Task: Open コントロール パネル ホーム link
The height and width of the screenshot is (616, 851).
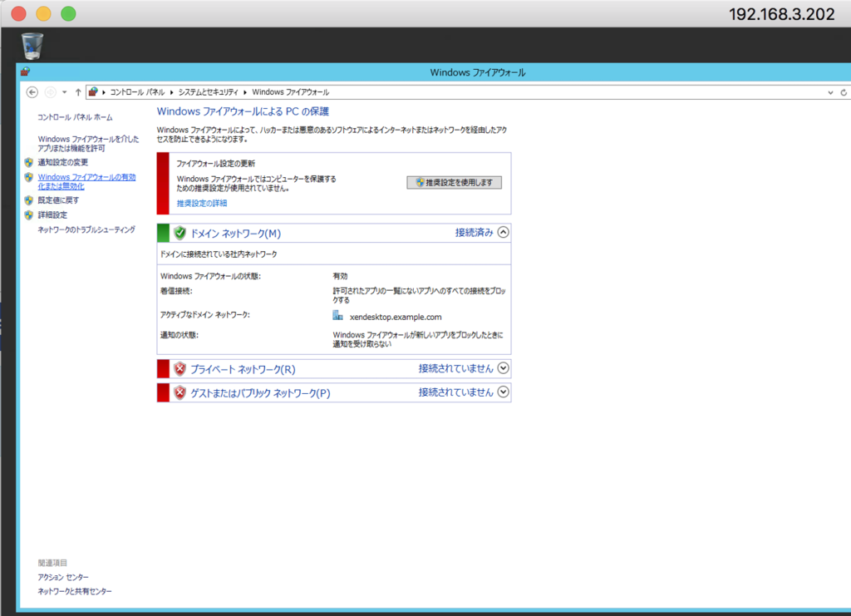Action: [75, 117]
